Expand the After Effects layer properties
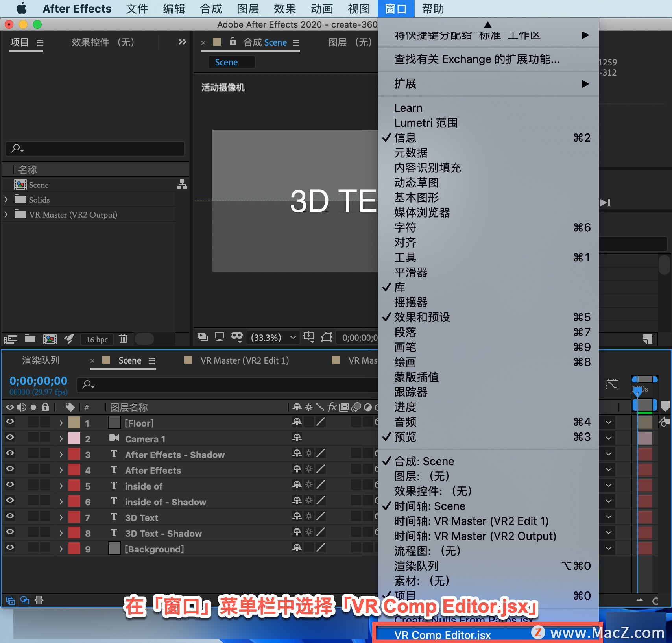This screenshot has height=643, width=672. click(61, 470)
